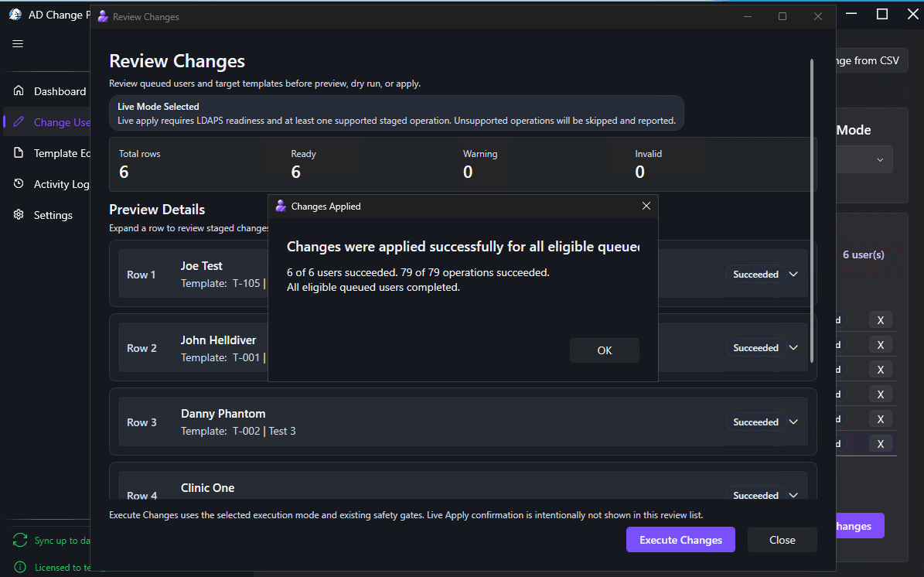The height and width of the screenshot is (577, 924).
Task: Open the Mode dropdown in main window
Action: click(864, 160)
